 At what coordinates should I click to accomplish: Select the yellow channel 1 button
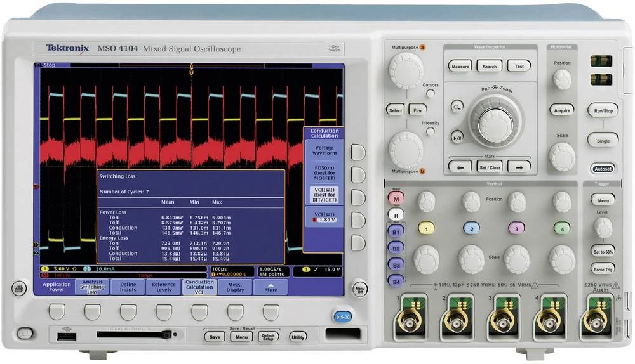[x=425, y=228]
